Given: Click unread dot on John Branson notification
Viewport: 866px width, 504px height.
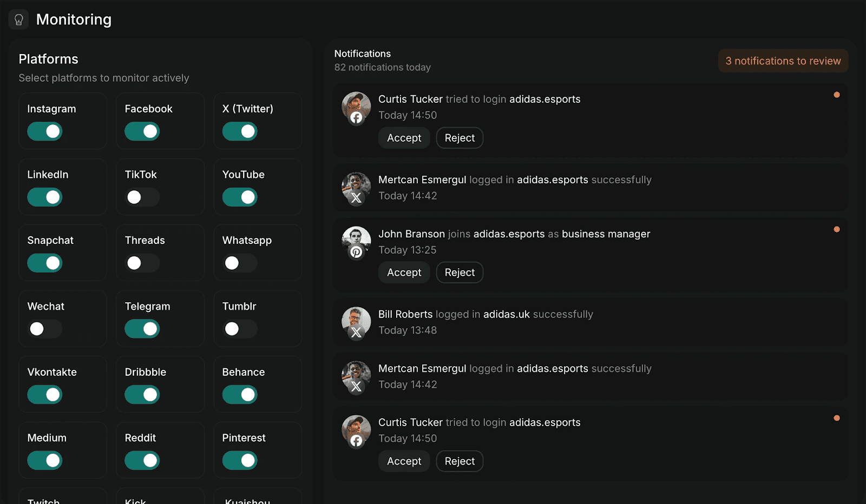Looking at the screenshot, I should (837, 229).
